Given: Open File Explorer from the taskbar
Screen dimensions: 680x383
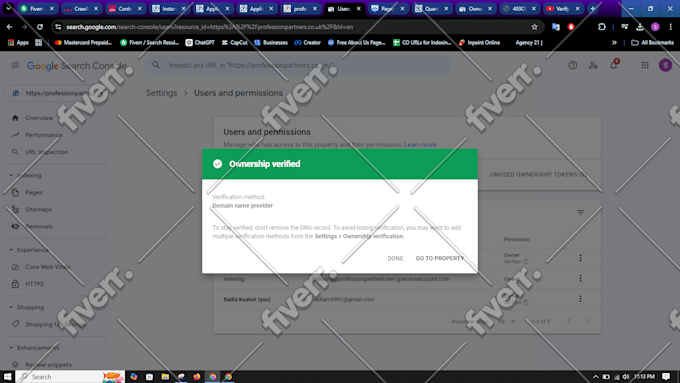Looking at the screenshot, I should point(165,376).
